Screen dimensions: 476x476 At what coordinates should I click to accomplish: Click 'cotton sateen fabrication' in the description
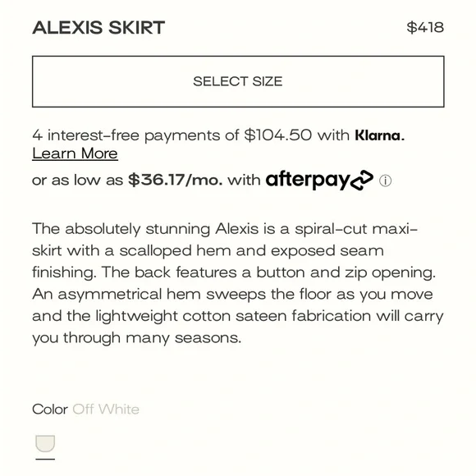(277, 316)
